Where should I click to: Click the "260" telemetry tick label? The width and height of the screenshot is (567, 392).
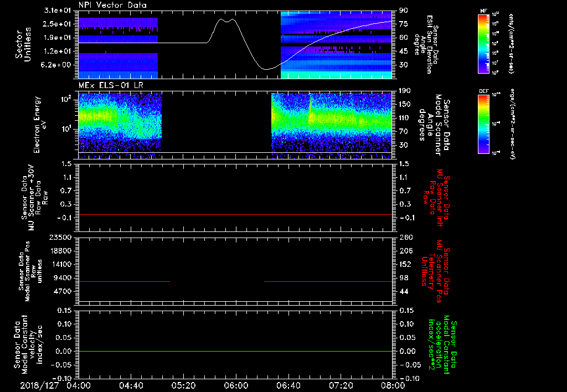pyautogui.click(x=405, y=237)
